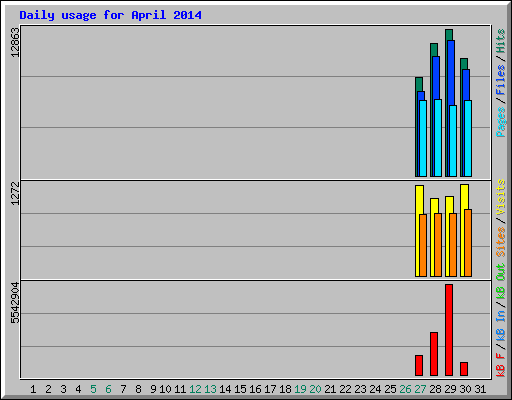Click day 31 on the x-axis
512x400 pixels.
pos(480,389)
